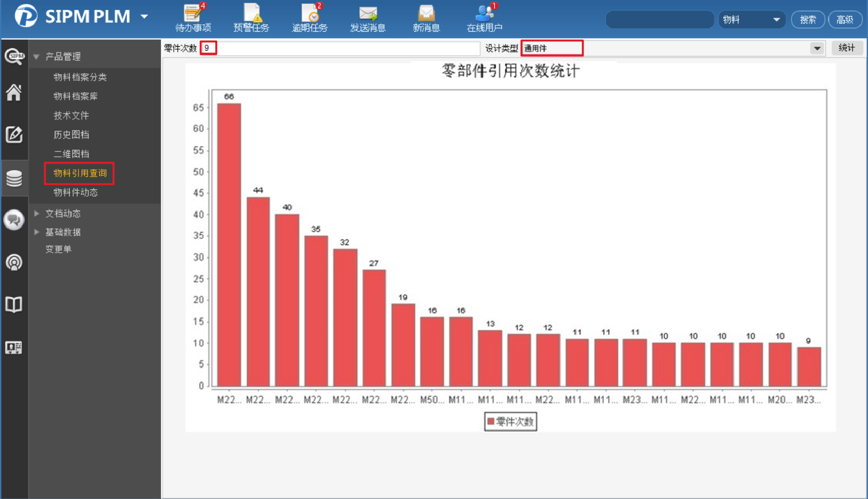Open 逾期任务 overdue tasks
The height and width of the screenshot is (499, 868).
[x=310, y=18]
